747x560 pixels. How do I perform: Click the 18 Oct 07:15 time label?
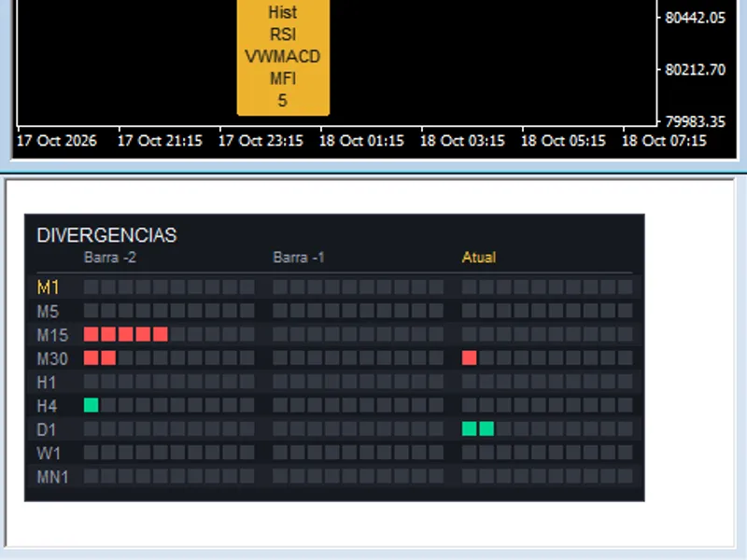[664, 141]
